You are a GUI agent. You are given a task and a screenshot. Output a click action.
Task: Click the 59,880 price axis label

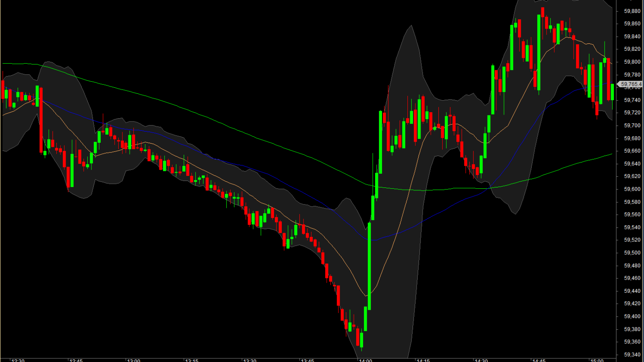coord(632,11)
